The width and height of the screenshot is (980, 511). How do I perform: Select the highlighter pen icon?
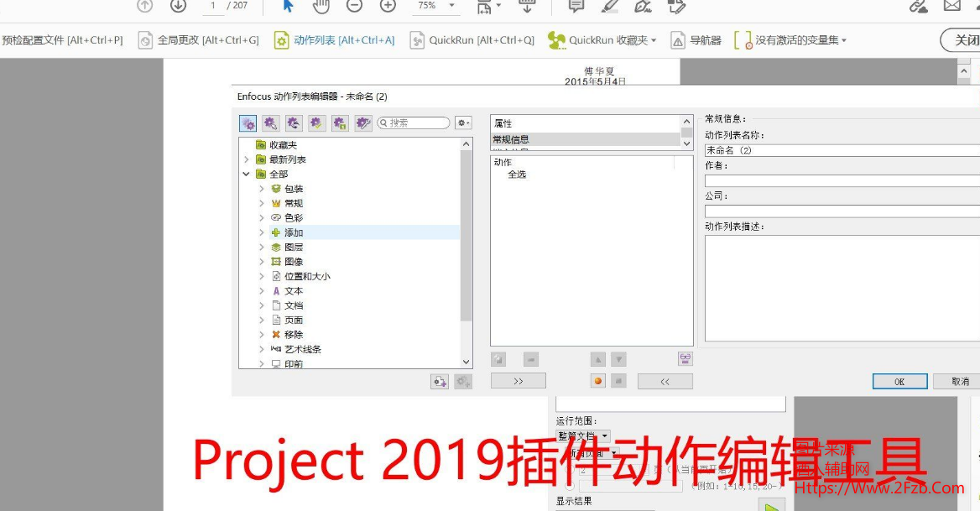610,6
